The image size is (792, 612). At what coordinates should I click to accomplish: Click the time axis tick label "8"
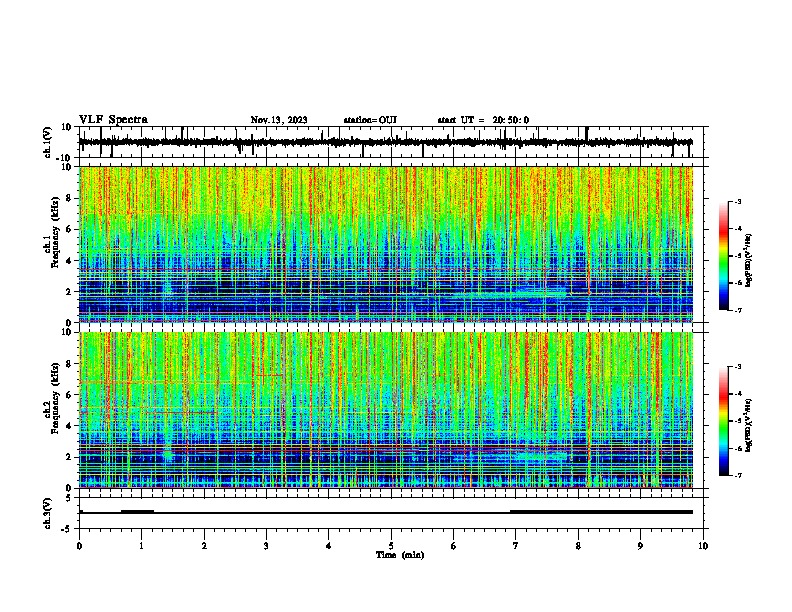coord(578,546)
